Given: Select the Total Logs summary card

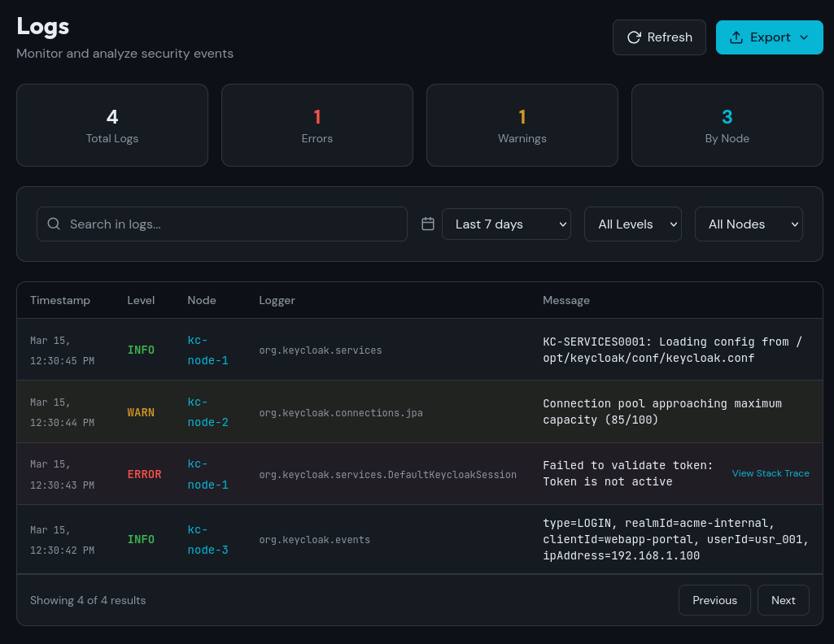Looking at the screenshot, I should (112, 125).
